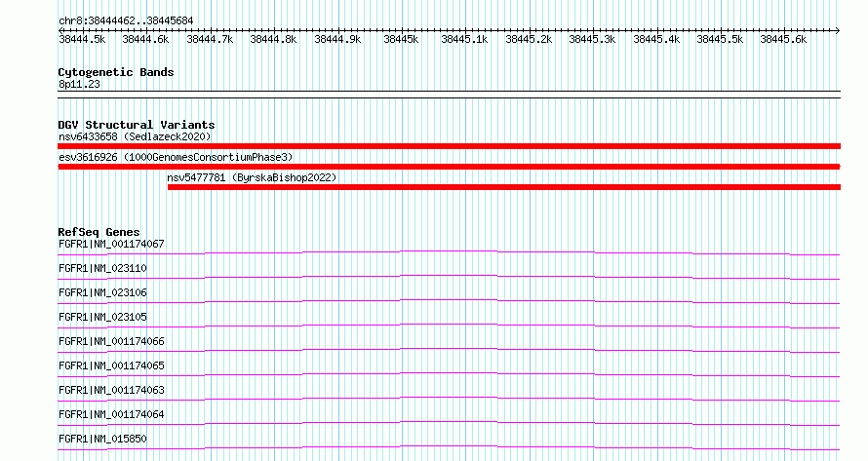The height and width of the screenshot is (461, 868).
Task: Click ruler tick label 38444.8k
Action: (273, 39)
